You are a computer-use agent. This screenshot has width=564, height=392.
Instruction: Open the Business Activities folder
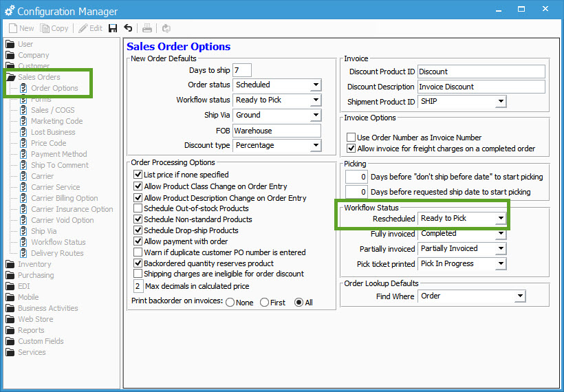tap(42, 308)
